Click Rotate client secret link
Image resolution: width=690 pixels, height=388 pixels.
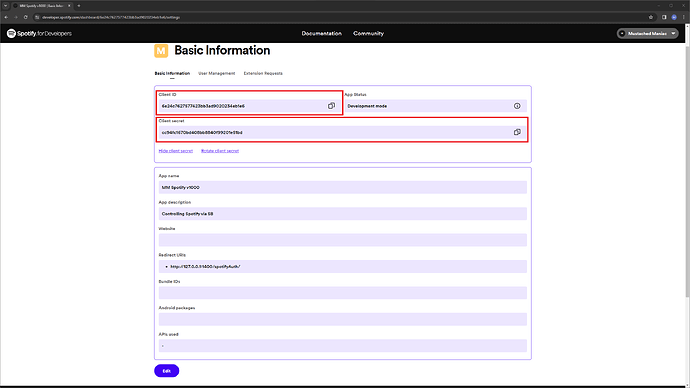pos(220,151)
